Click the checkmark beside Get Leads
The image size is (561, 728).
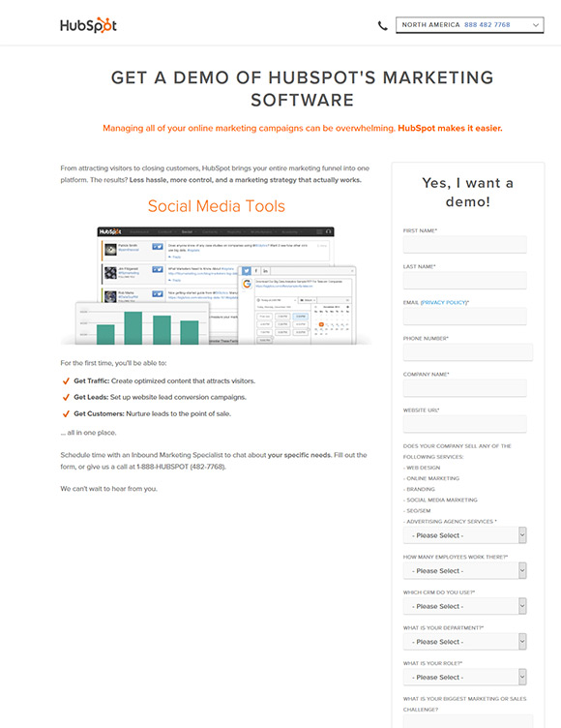coord(66,398)
